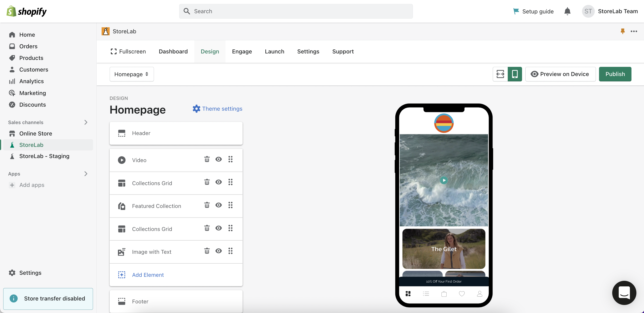Click the orange pin icon

[x=623, y=31]
